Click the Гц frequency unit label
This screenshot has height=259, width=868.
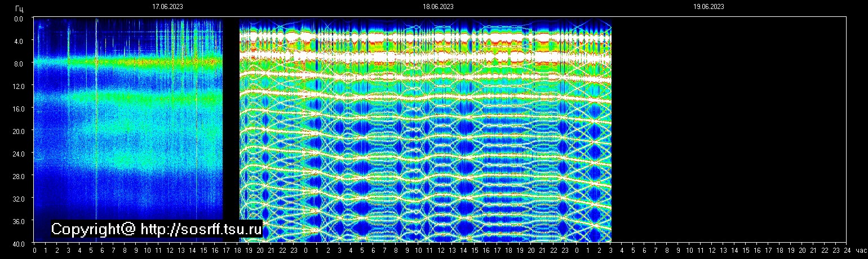19,9
